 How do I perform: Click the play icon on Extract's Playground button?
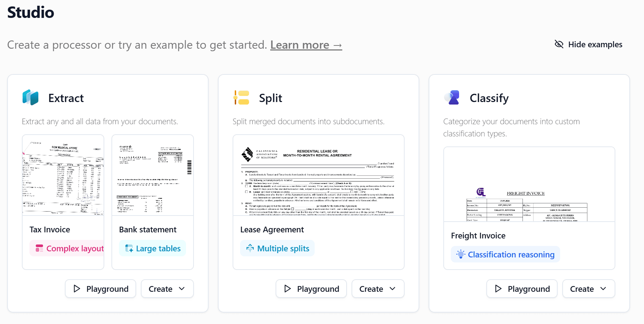pyautogui.click(x=77, y=289)
